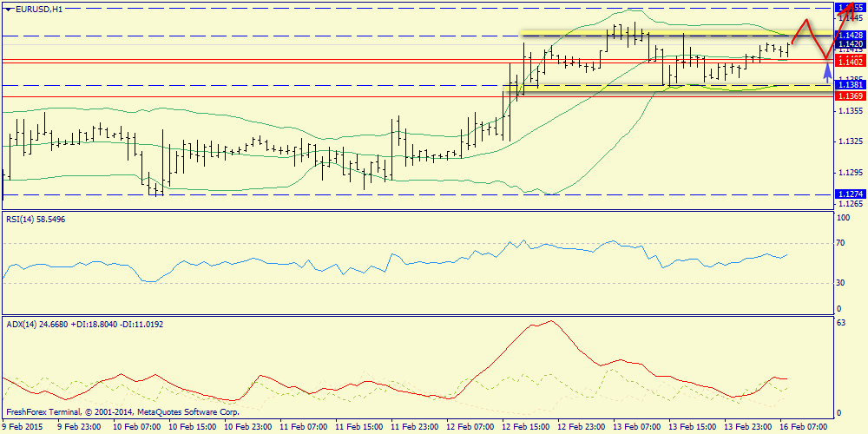Click the small triangle beside EURUSD,H1
Screen dimensions: 868x434
(8, 9)
